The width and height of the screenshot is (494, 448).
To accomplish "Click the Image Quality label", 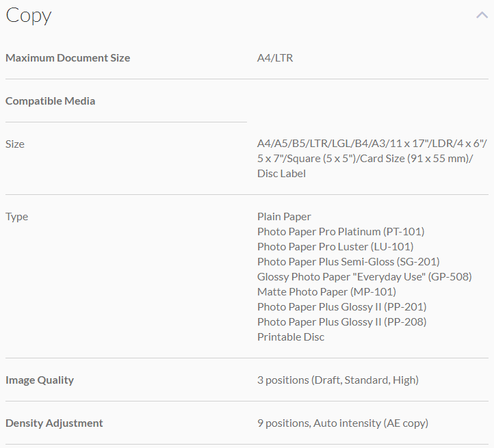I will (40, 380).
